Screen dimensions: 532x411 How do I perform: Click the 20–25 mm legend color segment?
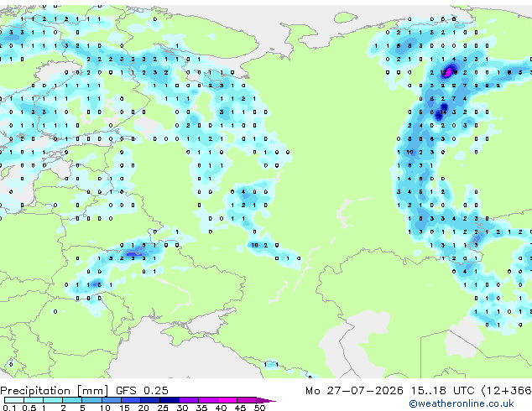point(150,400)
